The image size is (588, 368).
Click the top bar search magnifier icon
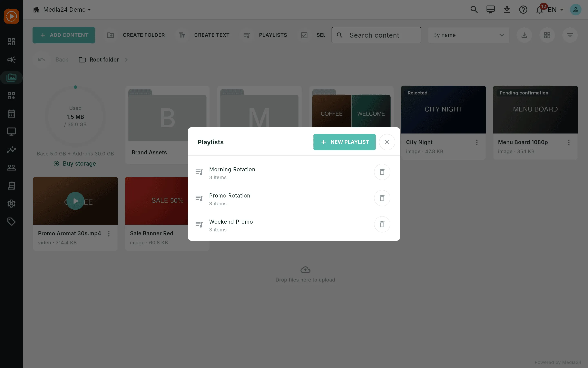[x=474, y=9]
